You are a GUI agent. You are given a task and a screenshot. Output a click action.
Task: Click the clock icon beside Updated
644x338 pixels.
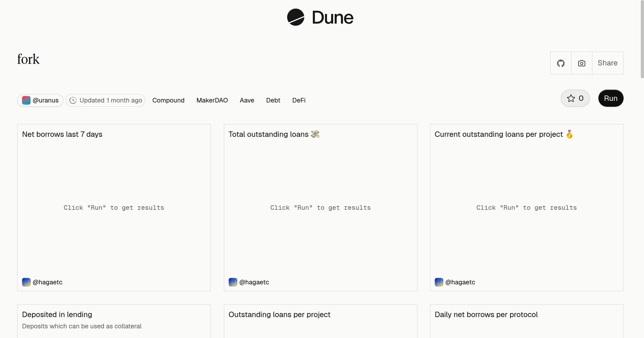point(73,100)
